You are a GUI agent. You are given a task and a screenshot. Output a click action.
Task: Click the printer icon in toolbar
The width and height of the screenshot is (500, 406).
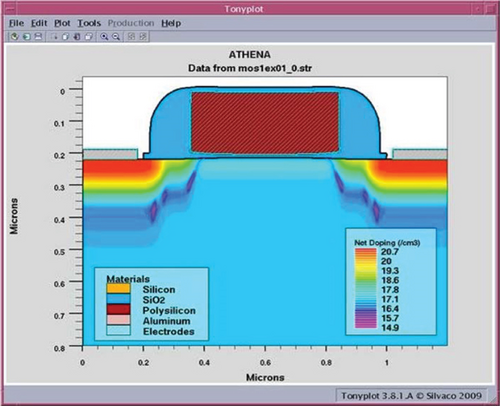38,37
